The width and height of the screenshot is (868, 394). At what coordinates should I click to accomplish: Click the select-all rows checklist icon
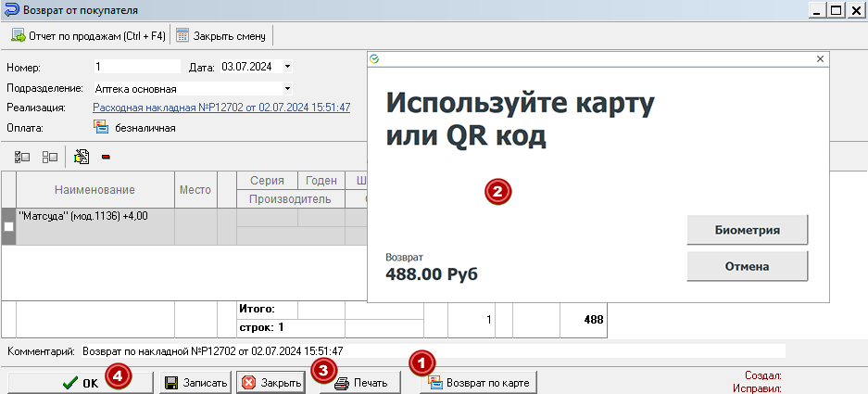tap(22, 158)
